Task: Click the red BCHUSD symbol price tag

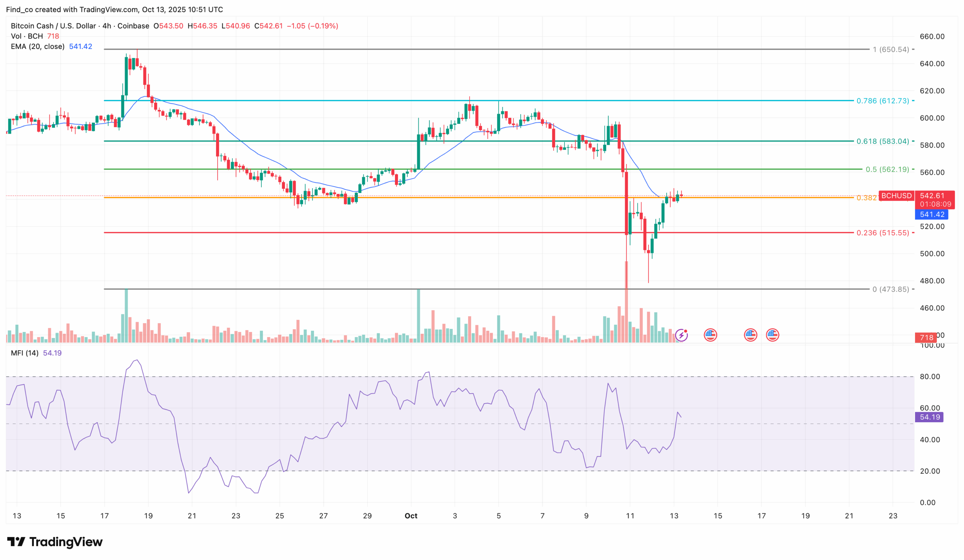Action: (x=896, y=196)
